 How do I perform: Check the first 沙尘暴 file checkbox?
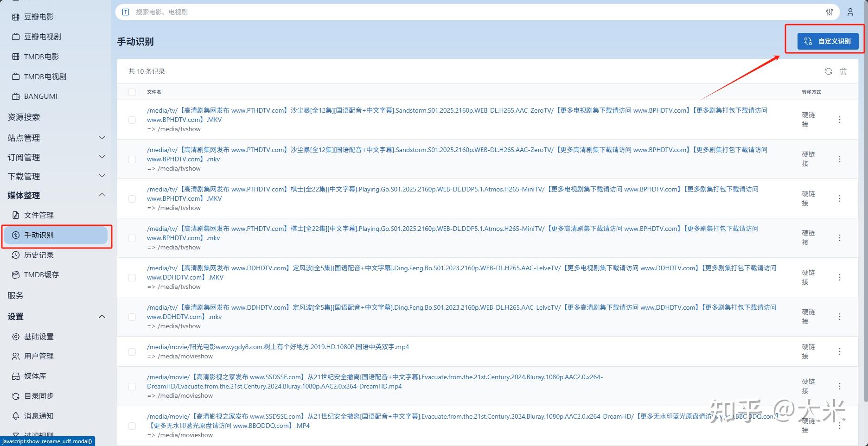tap(132, 120)
